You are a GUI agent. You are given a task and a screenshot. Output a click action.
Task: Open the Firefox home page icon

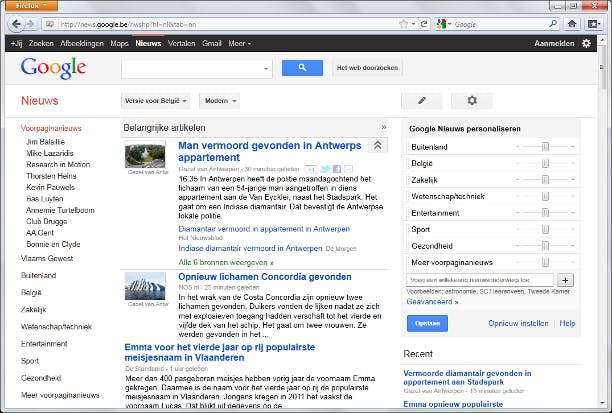tap(572, 24)
